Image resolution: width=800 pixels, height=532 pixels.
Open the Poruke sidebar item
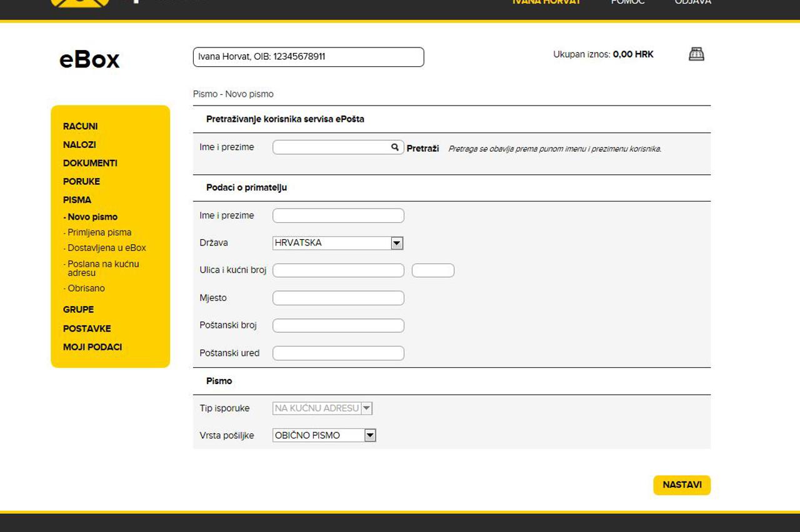(81, 182)
